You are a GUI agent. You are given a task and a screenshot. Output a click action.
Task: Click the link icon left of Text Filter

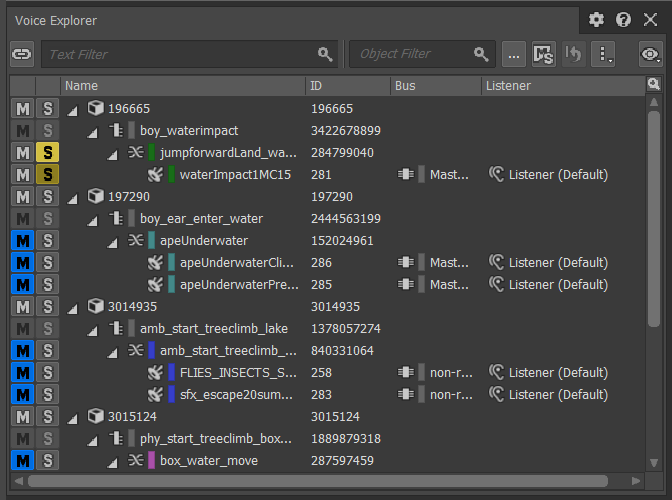(21, 54)
